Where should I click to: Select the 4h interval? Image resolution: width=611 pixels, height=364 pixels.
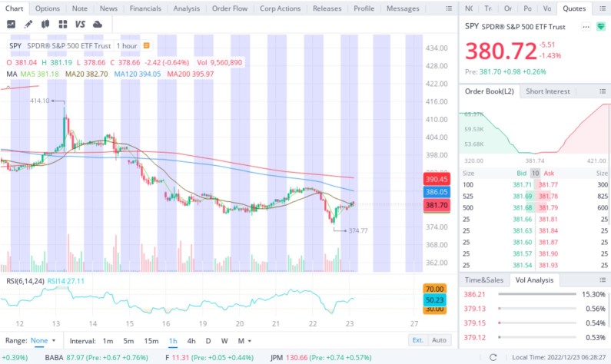click(x=191, y=341)
